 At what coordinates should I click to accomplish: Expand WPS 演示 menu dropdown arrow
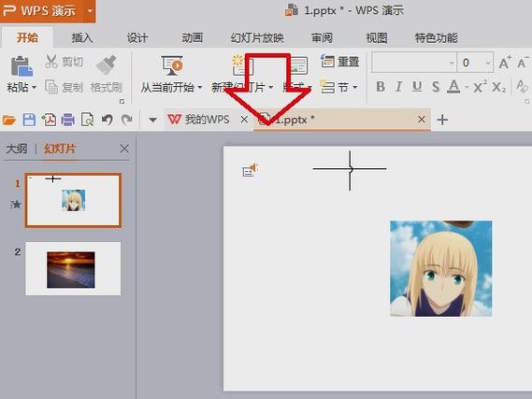point(90,11)
